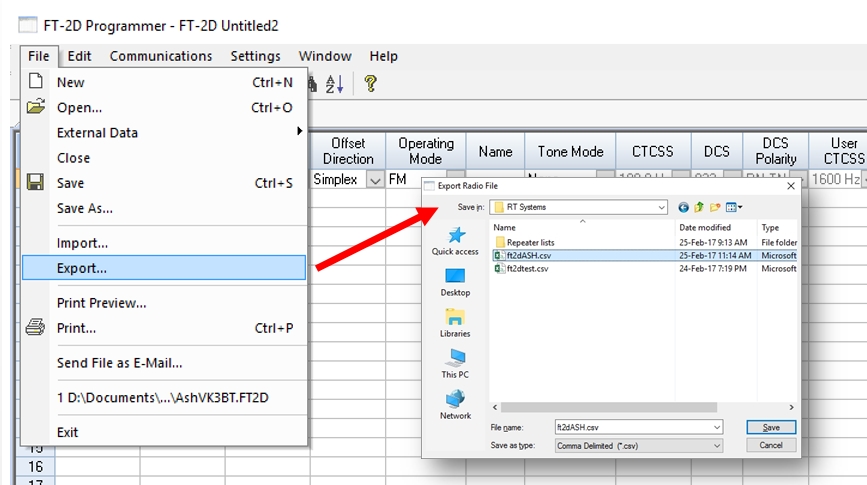Click the Create New Folder icon

click(x=715, y=207)
